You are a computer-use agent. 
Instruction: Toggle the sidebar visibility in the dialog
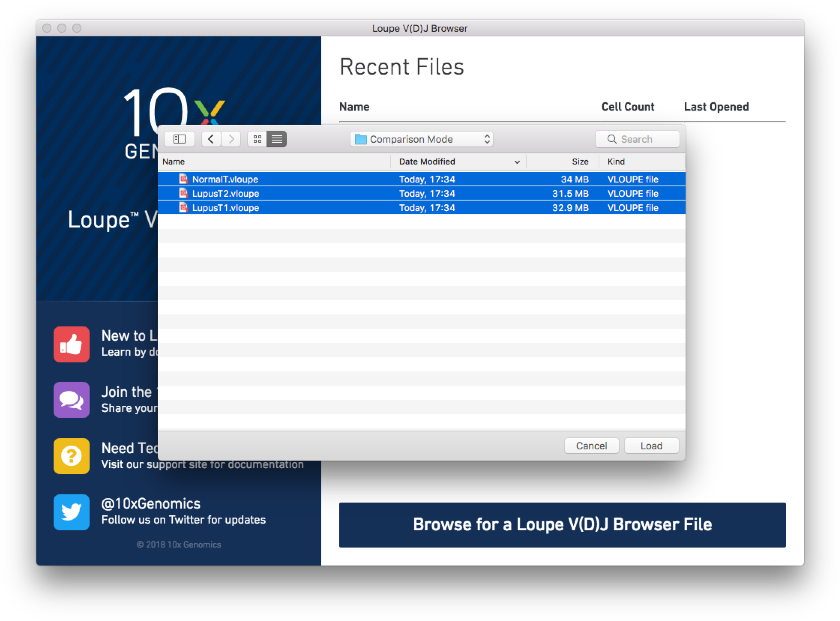tap(179, 139)
